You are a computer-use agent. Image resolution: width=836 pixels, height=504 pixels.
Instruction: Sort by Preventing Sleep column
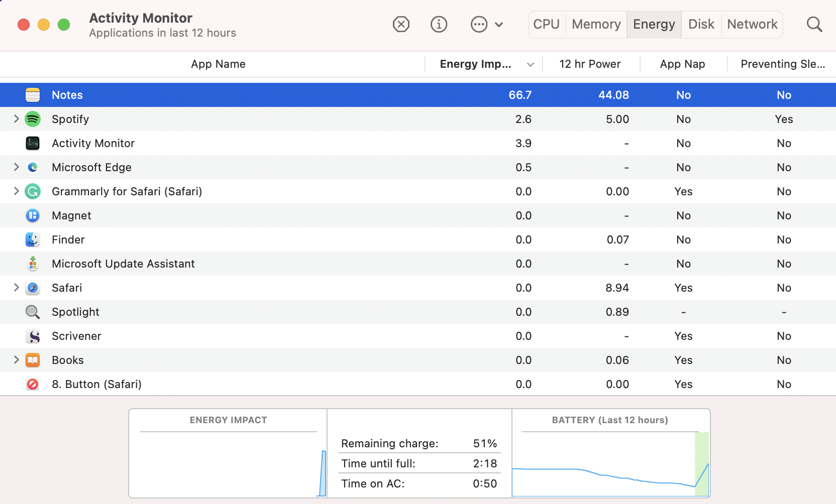(783, 64)
